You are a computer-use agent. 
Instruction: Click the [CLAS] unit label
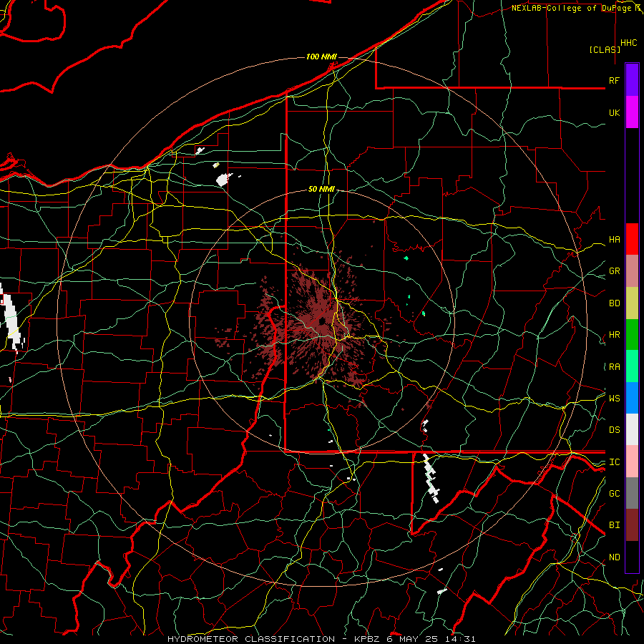[x=605, y=49]
